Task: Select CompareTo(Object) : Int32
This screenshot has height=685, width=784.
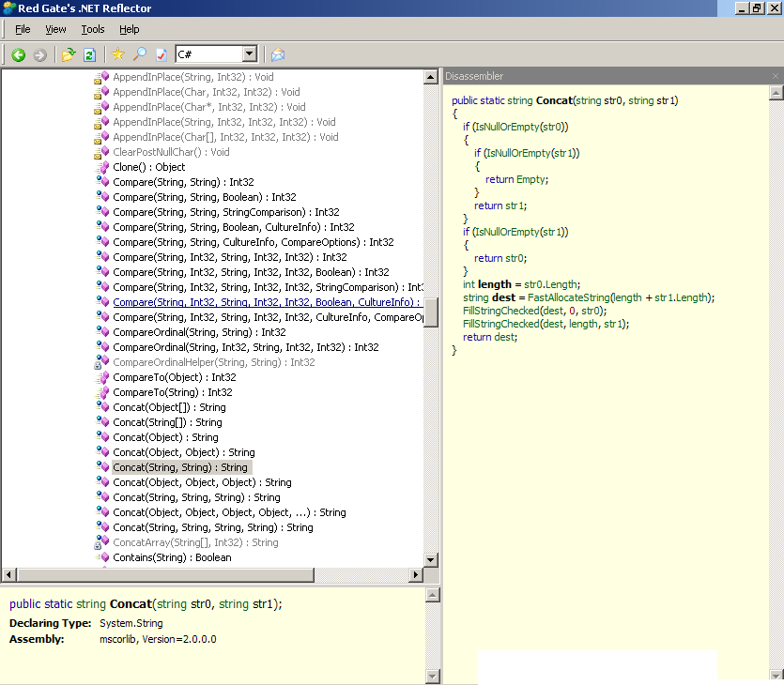Action: point(175,378)
